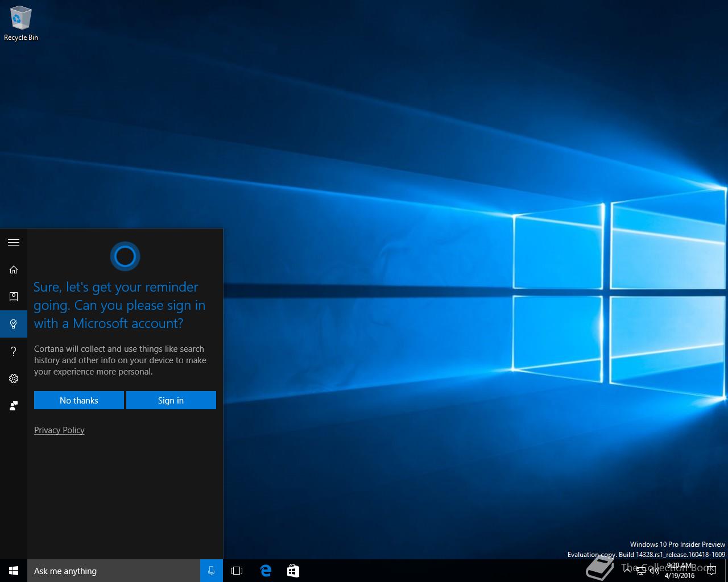728x582 pixels.
Task: Open the clock showing 9:20 AM
Action: [x=680, y=571]
